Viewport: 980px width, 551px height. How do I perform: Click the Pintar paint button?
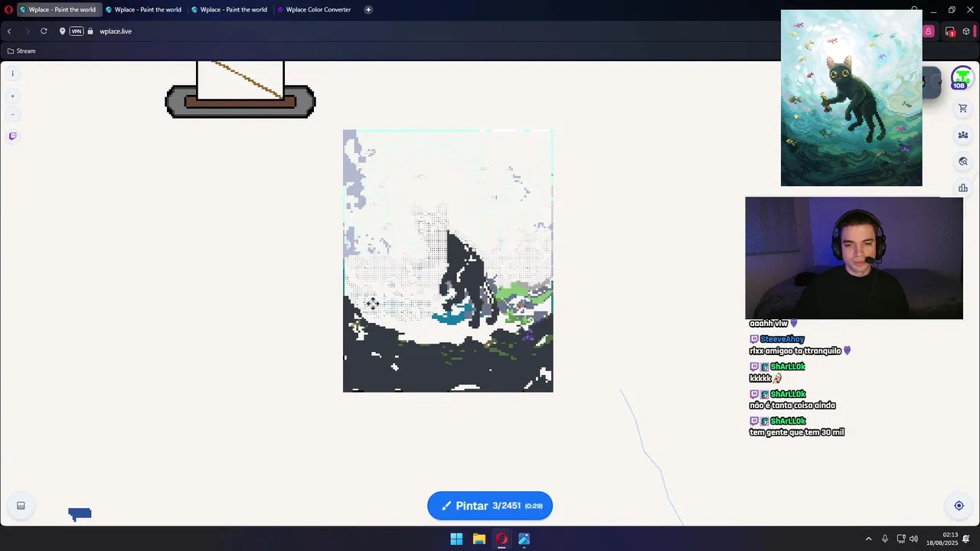tap(490, 506)
